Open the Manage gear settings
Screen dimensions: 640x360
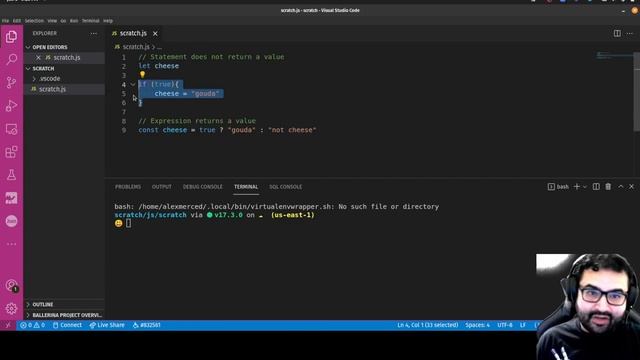(x=11, y=309)
